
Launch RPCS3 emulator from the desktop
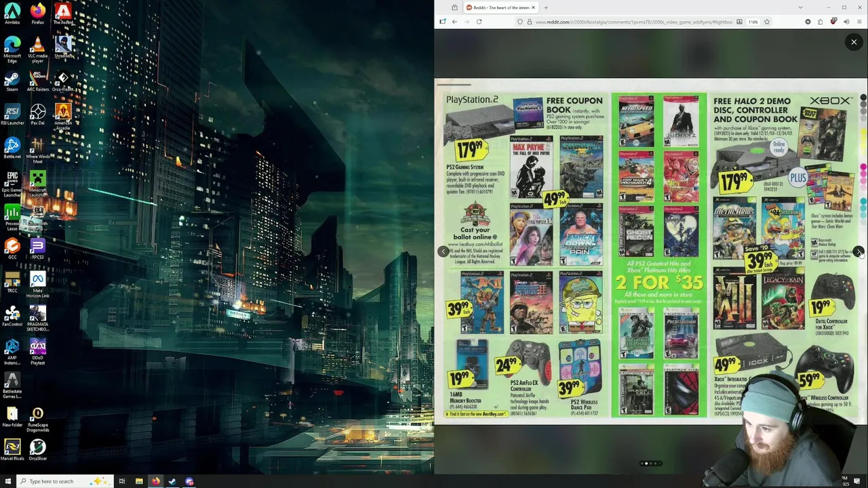tap(38, 249)
